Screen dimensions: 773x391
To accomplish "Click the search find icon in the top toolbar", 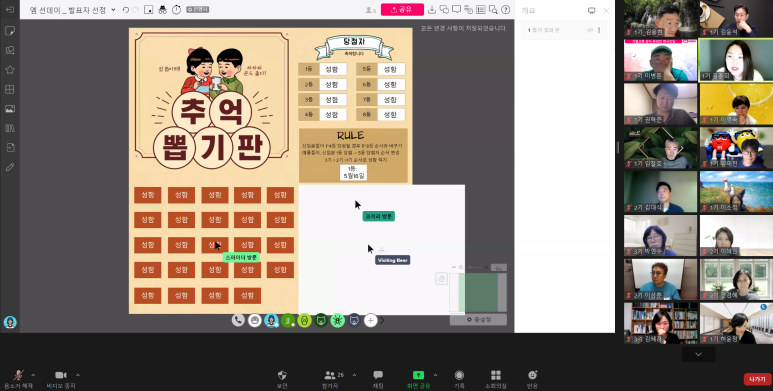I will [x=493, y=9].
